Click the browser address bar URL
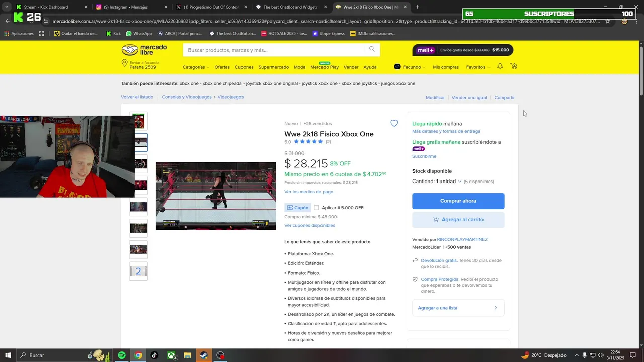This screenshot has width=644, height=362. tap(326, 21)
